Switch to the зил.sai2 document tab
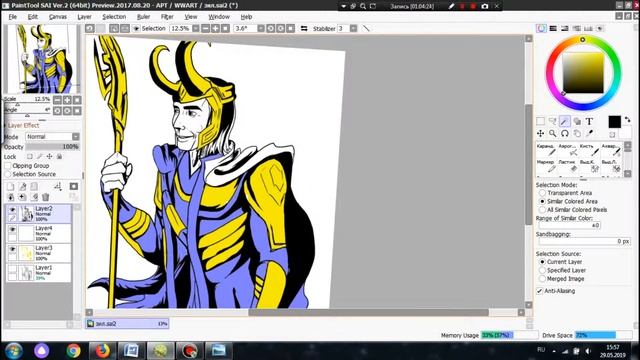The width and height of the screenshot is (640, 360). [127, 323]
